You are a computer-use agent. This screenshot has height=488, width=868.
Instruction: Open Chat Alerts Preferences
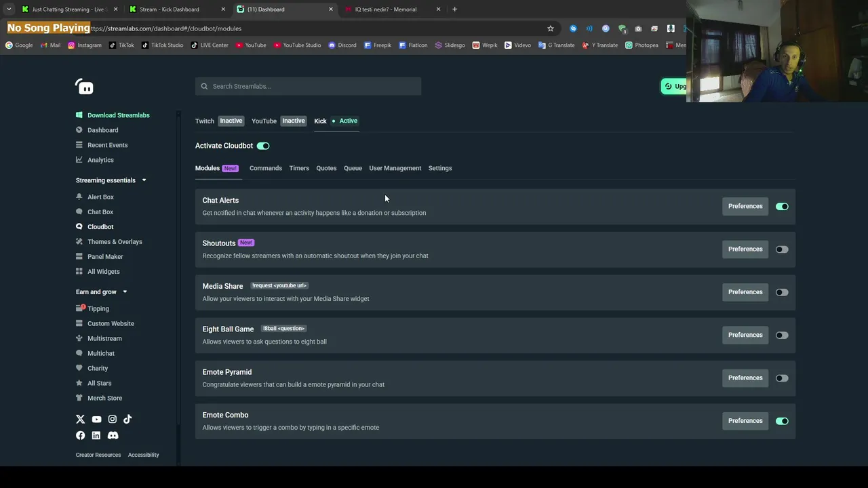[745, 206]
